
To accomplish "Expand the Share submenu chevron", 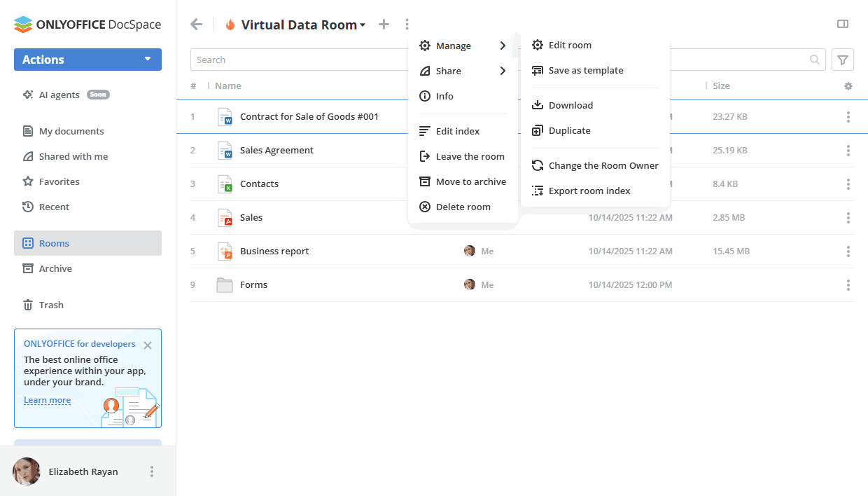I will point(503,71).
